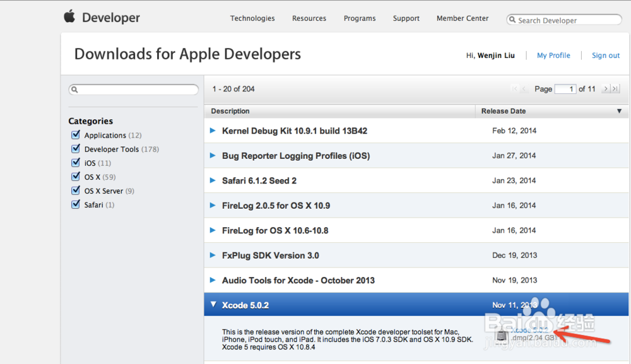Uncheck the Applications category checkbox
This screenshot has width=631, height=364.
(x=76, y=135)
